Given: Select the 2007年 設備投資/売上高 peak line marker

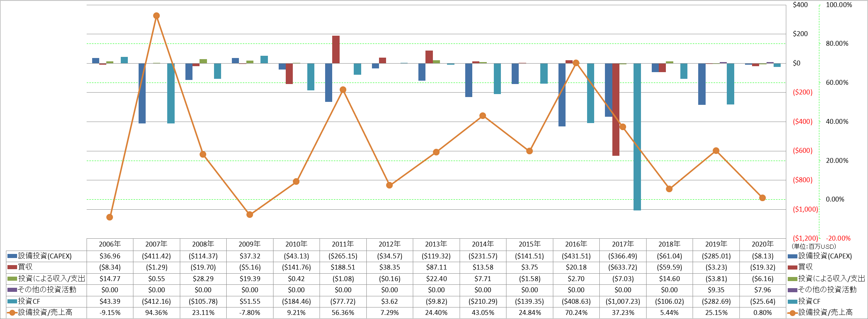Looking at the screenshot, I should tap(156, 16).
